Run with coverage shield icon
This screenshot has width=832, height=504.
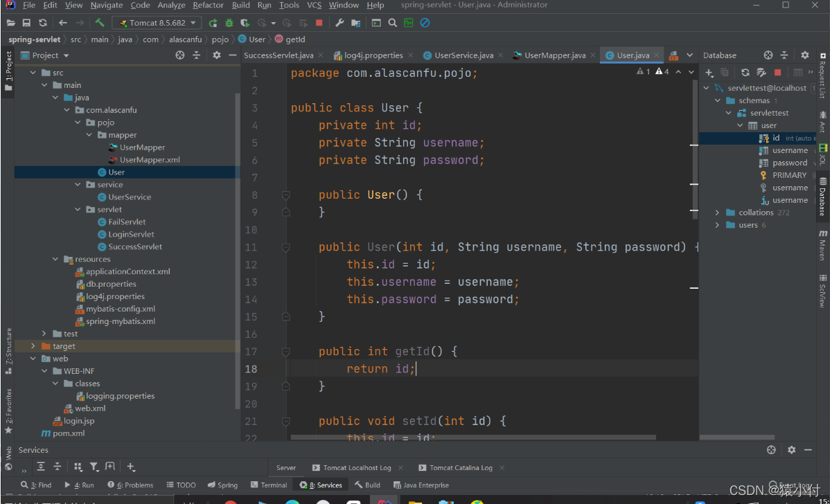point(247,22)
